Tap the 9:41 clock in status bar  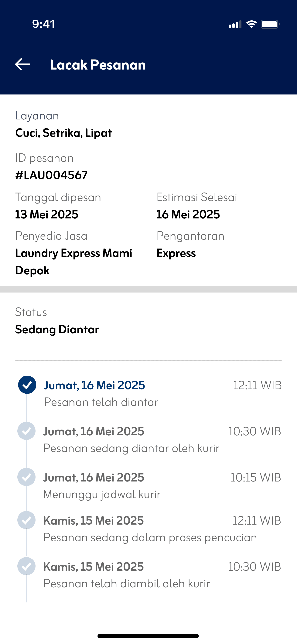tap(43, 24)
